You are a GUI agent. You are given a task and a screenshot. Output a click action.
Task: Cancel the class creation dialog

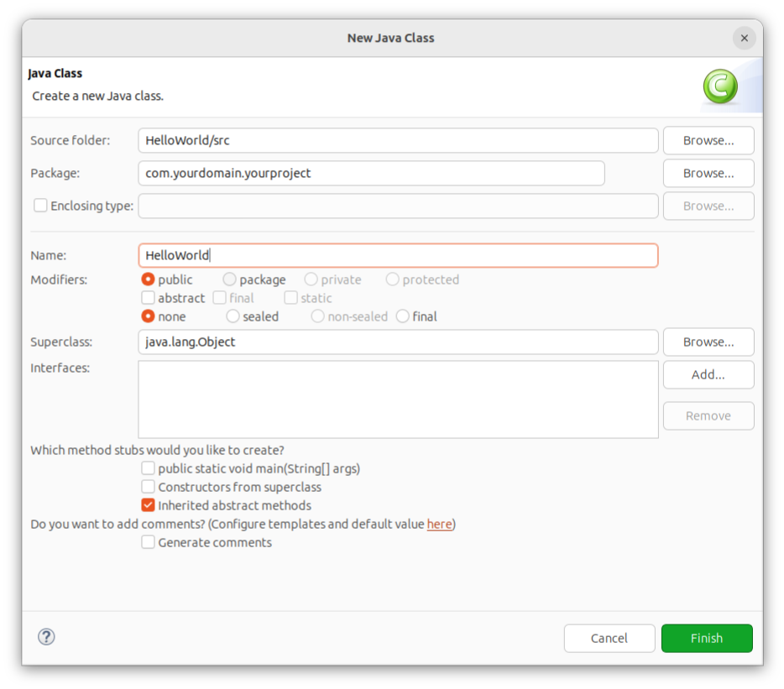[x=609, y=638]
